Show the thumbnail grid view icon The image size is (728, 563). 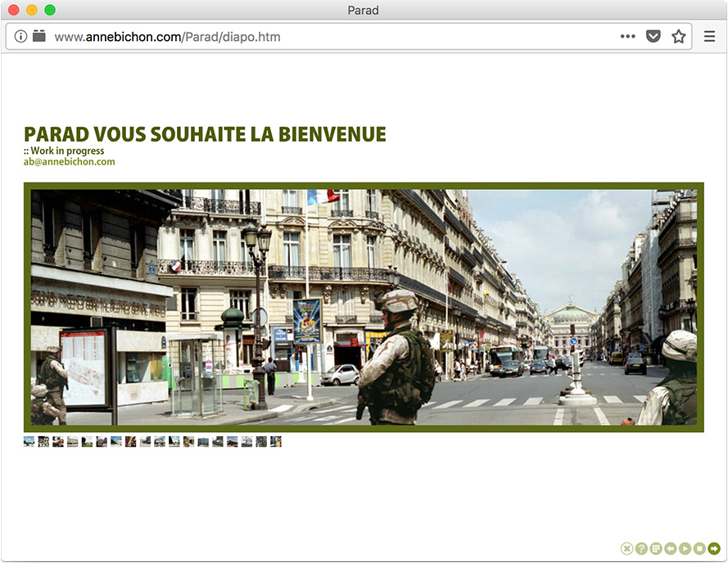(656, 548)
